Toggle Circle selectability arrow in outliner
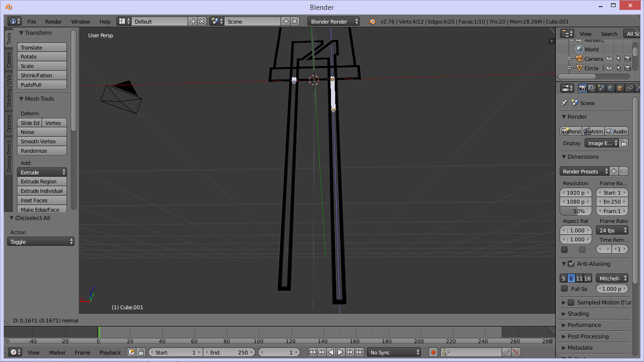 [x=619, y=68]
